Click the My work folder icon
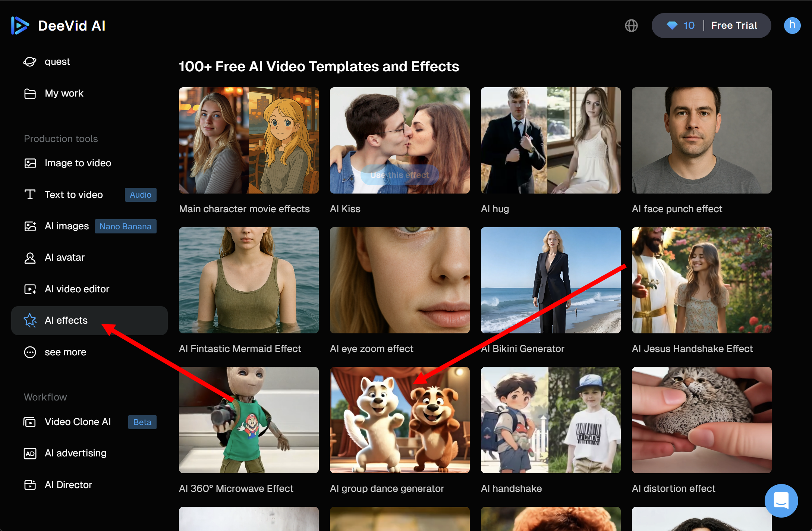The width and height of the screenshot is (812, 531). pyautogui.click(x=30, y=93)
